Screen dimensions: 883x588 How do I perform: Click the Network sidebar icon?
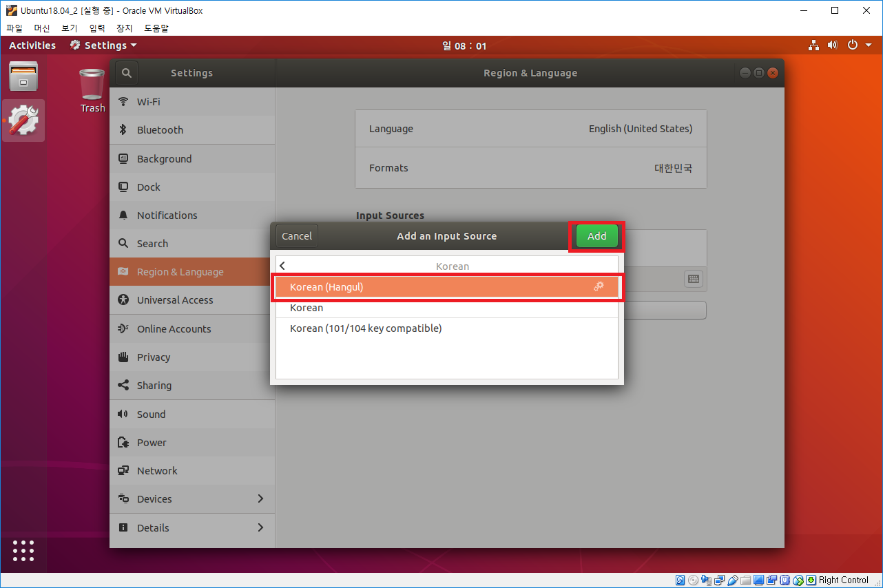tap(123, 470)
